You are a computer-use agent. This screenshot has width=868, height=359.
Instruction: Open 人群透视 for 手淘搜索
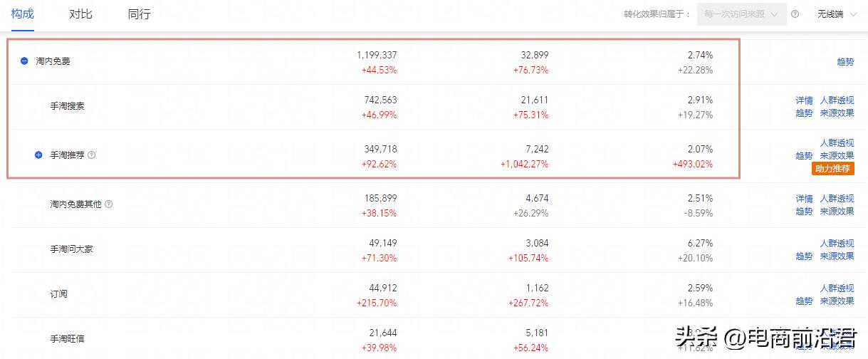coord(837,100)
